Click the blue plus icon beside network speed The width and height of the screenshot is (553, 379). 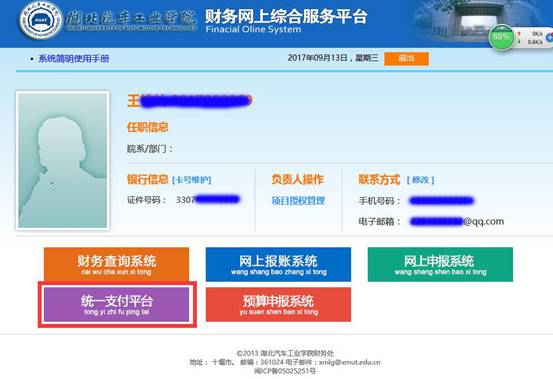[x=549, y=37]
